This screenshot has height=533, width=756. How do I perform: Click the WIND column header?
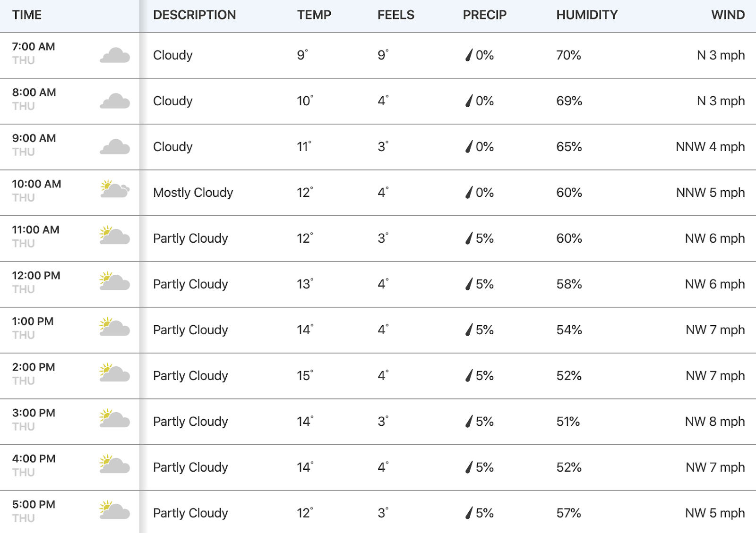click(x=728, y=15)
